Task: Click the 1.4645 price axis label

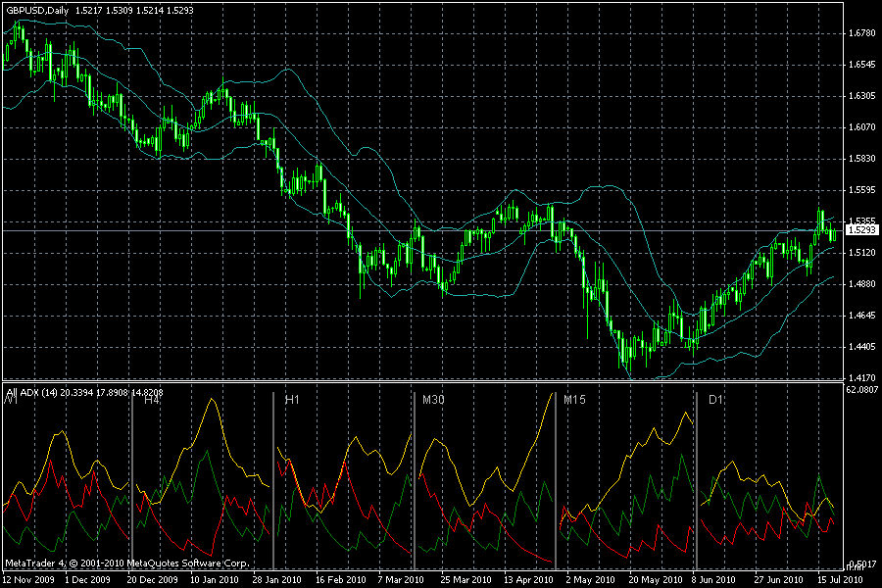Action: (862, 316)
